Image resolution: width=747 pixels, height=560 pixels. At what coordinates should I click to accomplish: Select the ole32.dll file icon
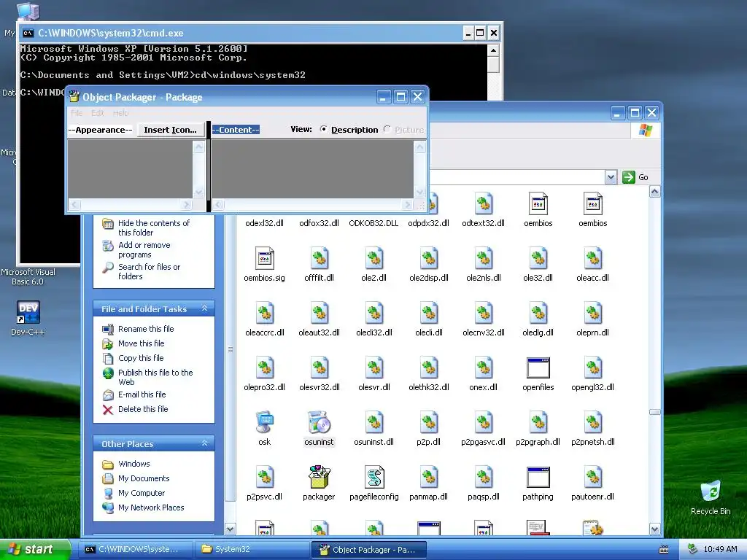click(538, 258)
